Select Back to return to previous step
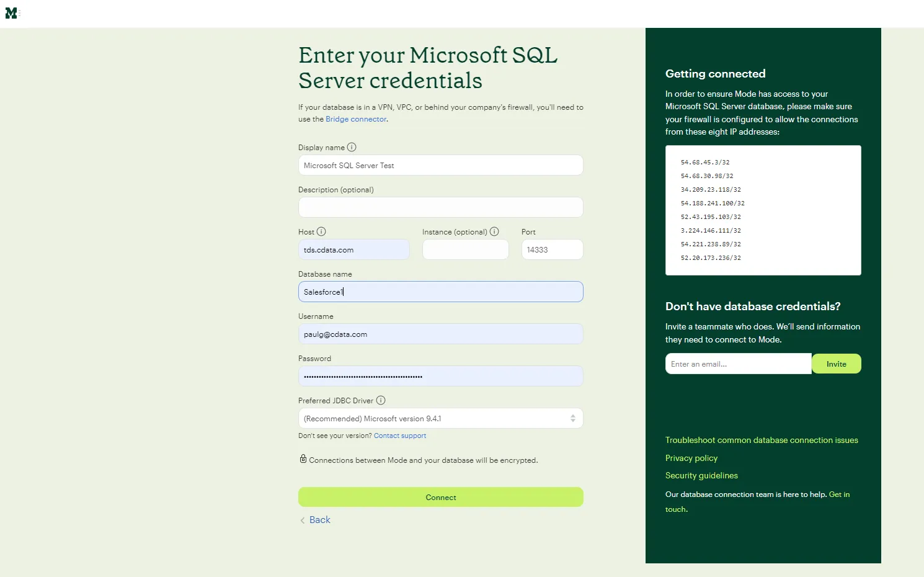 (319, 520)
